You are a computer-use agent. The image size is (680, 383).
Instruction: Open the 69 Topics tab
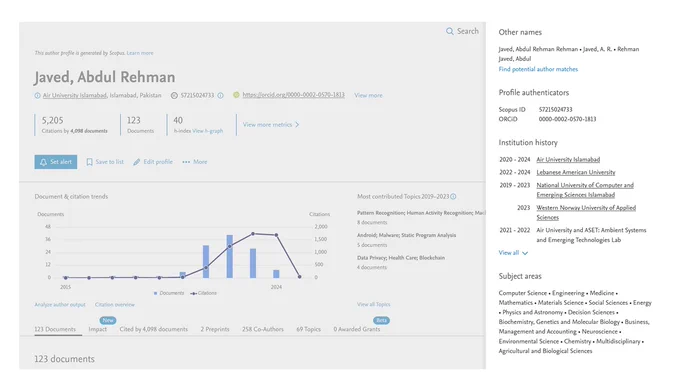pyautogui.click(x=308, y=329)
